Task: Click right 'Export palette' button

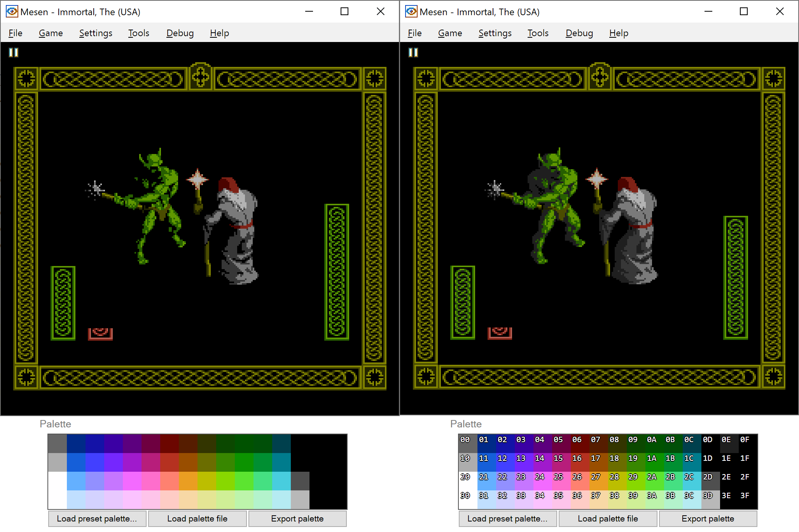Action: pyautogui.click(x=708, y=518)
